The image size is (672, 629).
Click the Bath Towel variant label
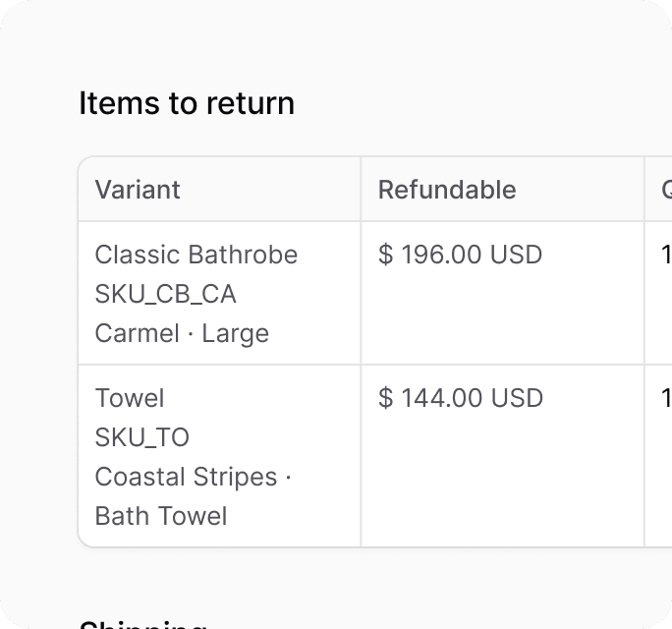(x=161, y=516)
